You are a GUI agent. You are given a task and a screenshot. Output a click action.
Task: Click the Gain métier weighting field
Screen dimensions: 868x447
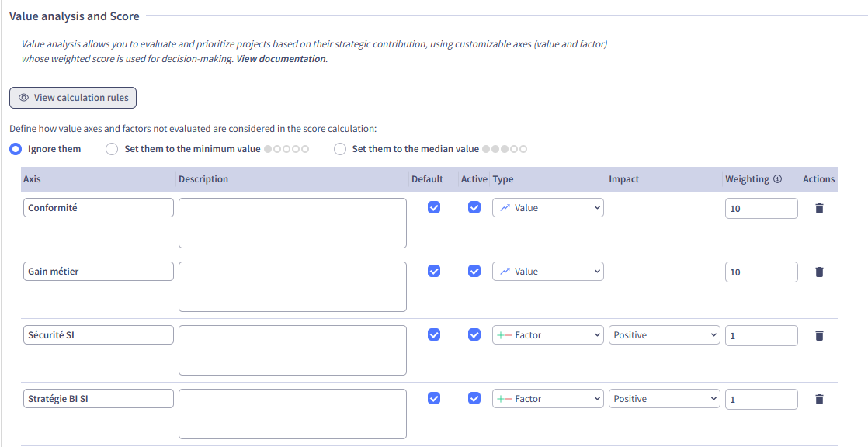760,272
